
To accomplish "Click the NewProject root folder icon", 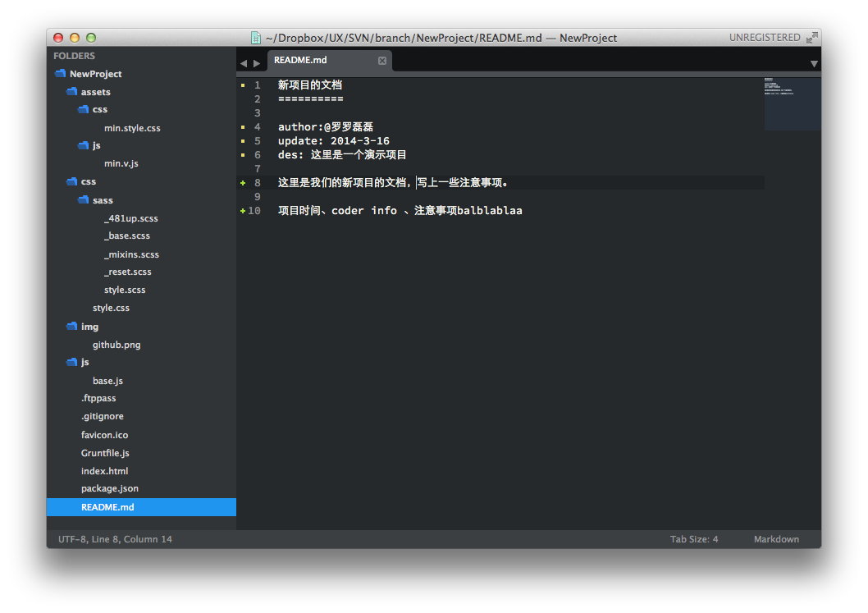I will click(60, 74).
